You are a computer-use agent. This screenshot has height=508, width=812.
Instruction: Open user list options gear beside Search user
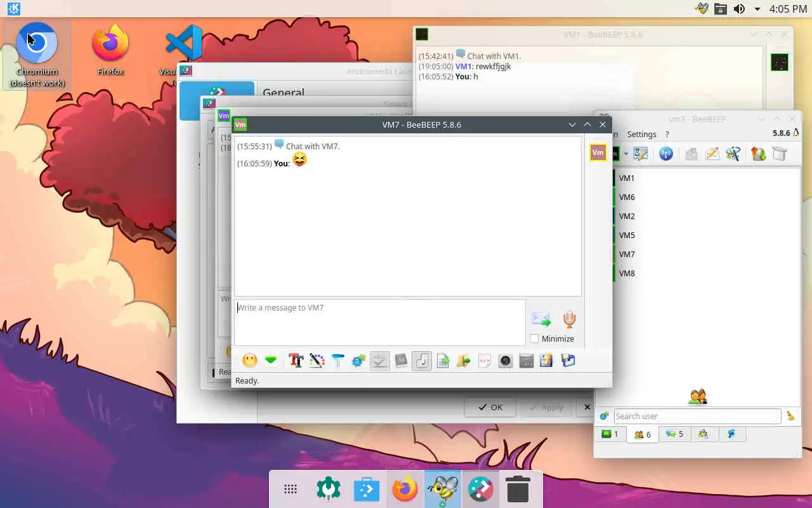coord(604,416)
